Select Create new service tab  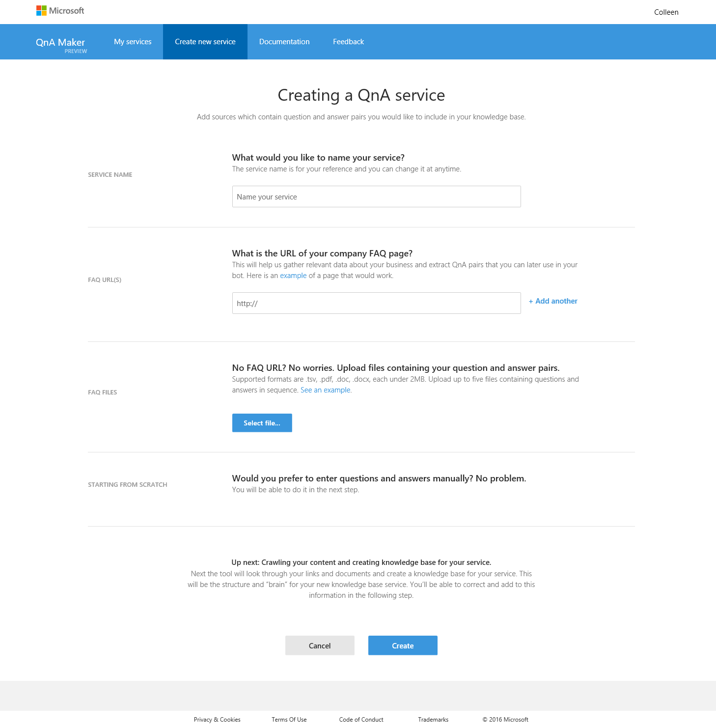point(205,42)
